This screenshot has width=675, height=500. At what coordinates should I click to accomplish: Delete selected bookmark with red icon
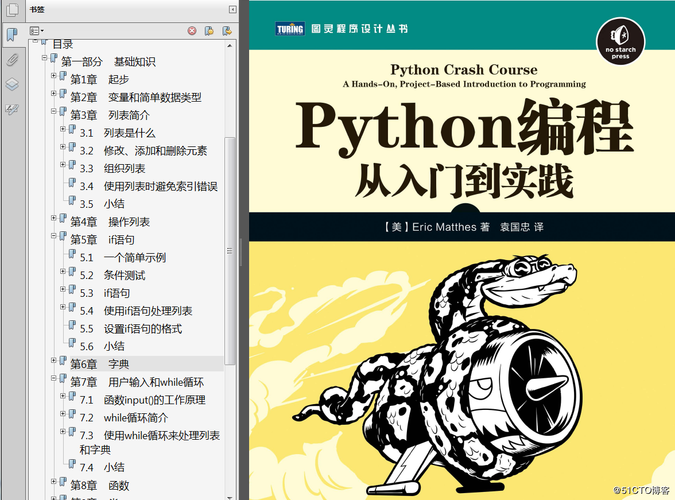(x=192, y=31)
